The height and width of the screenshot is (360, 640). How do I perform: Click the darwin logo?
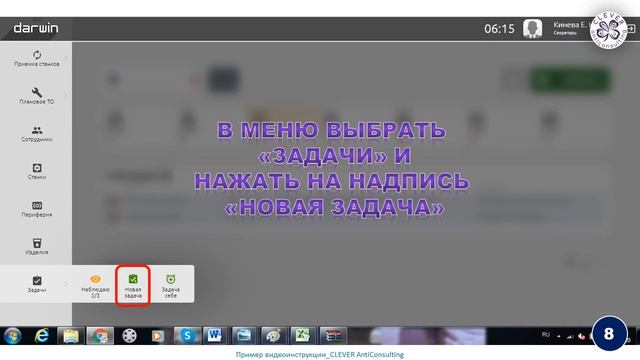[36, 28]
